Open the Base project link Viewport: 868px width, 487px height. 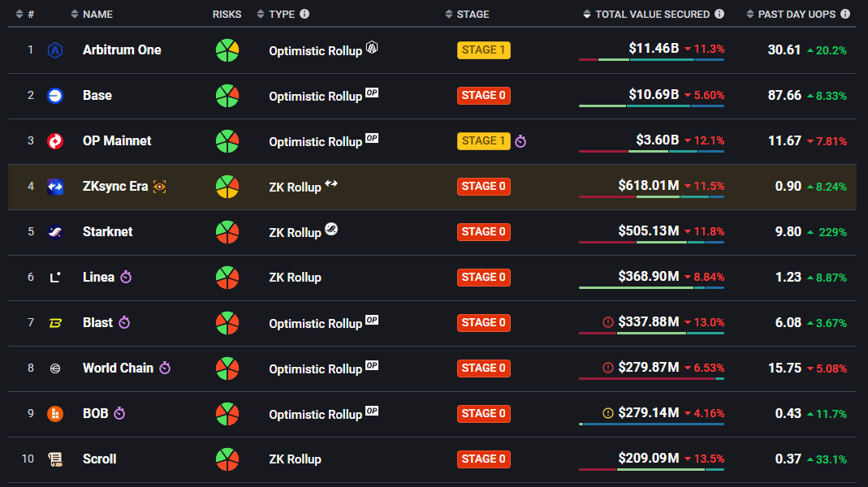point(97,95)
